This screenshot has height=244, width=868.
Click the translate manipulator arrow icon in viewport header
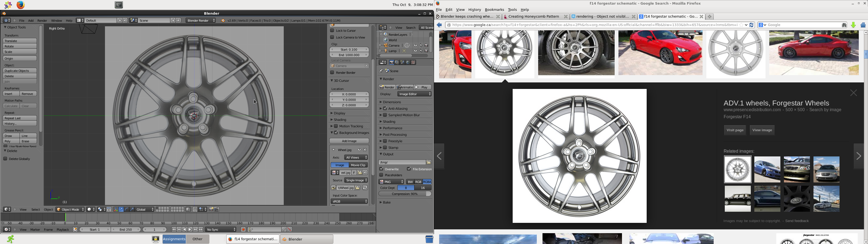[x=121, y=209]
